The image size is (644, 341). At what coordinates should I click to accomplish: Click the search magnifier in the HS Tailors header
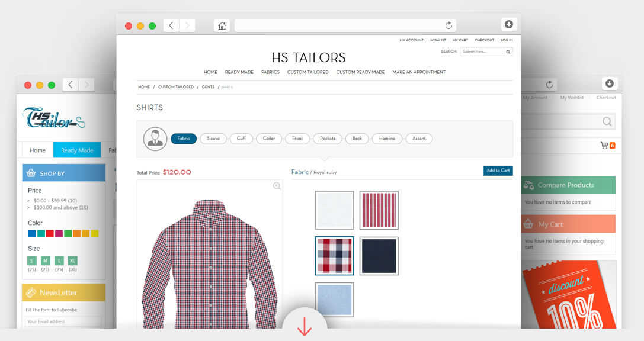tap(508, 52)
